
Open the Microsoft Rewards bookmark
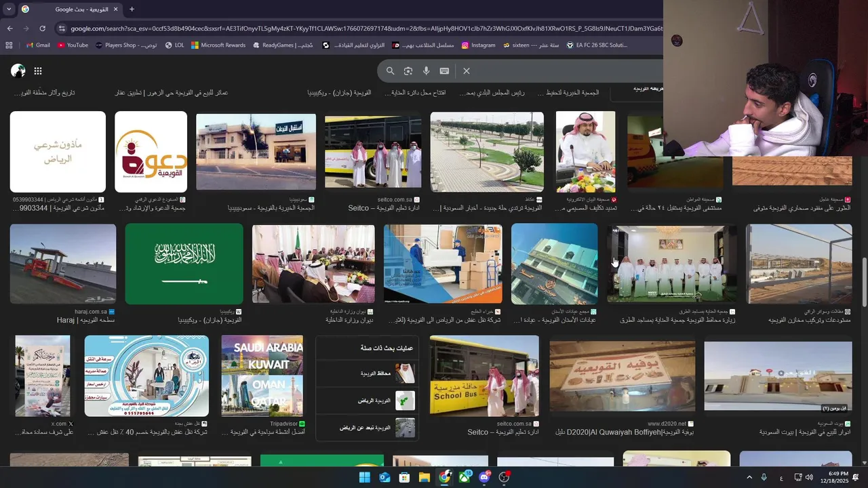pyautogui.click(x=218, y=45)
